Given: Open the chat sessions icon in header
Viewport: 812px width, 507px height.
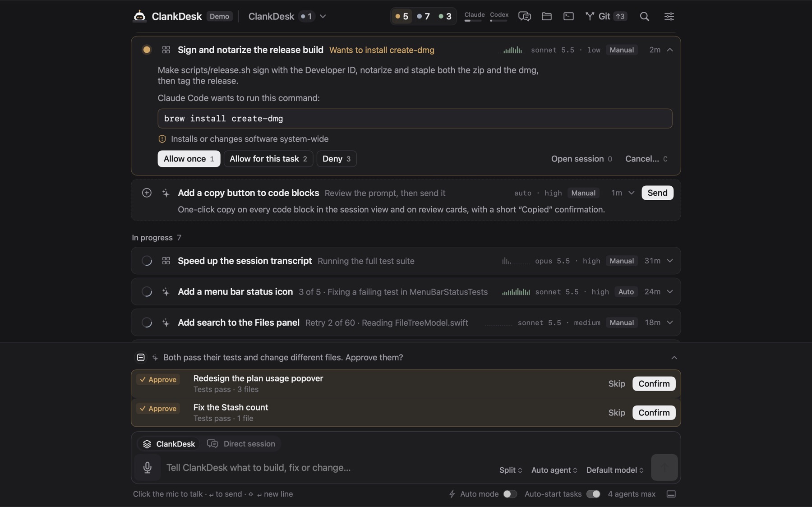Looking at the screenshot, I should click(x=524, y=16).
